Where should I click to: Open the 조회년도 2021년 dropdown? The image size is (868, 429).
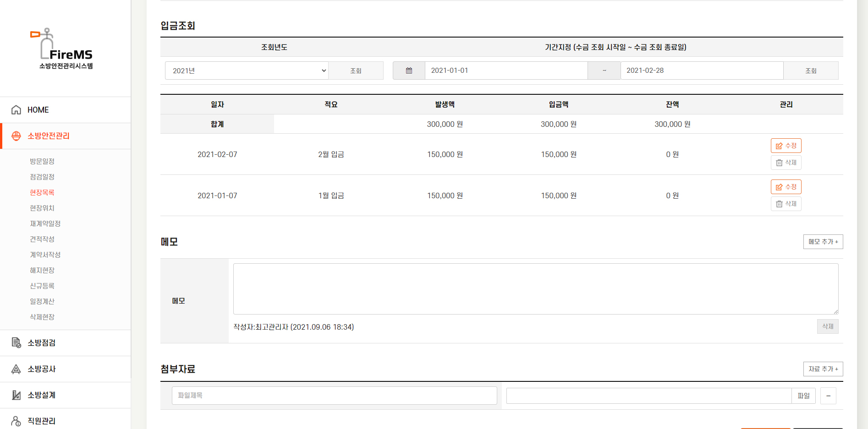[x=247, y=71]
